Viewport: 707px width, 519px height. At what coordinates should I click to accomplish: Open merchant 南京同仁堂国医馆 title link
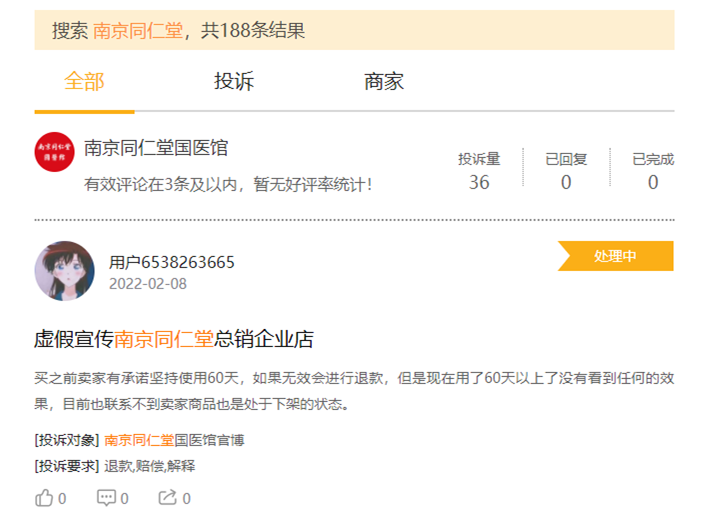click(x=156, y=148)
